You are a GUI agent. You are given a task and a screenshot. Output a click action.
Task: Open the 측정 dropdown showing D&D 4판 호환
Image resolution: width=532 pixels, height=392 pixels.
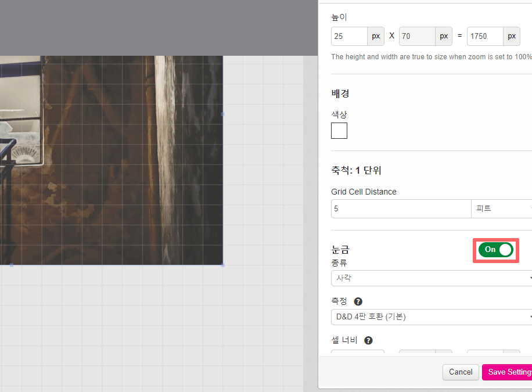pyautogui.click(x=432, y=317)
